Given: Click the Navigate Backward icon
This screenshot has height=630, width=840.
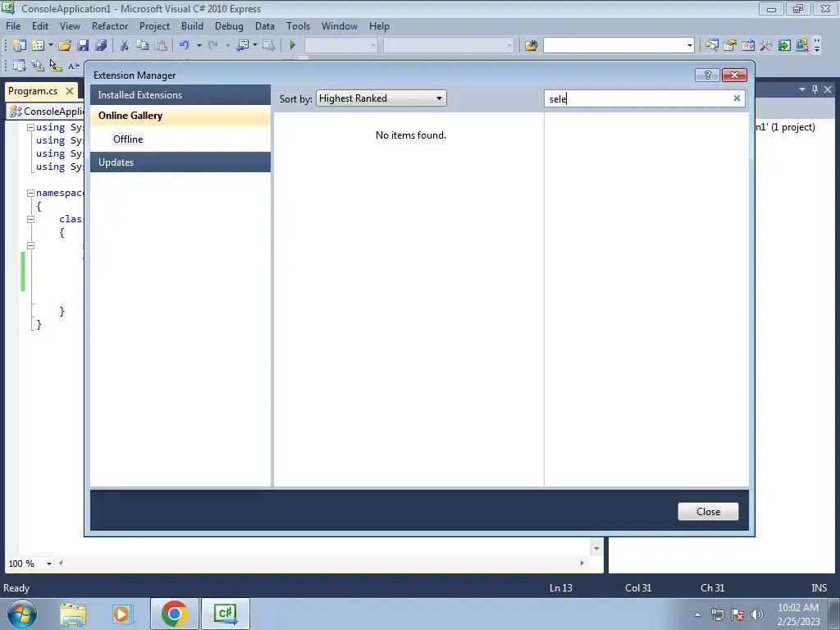Looking at the screenshot, I should [242, 46].
